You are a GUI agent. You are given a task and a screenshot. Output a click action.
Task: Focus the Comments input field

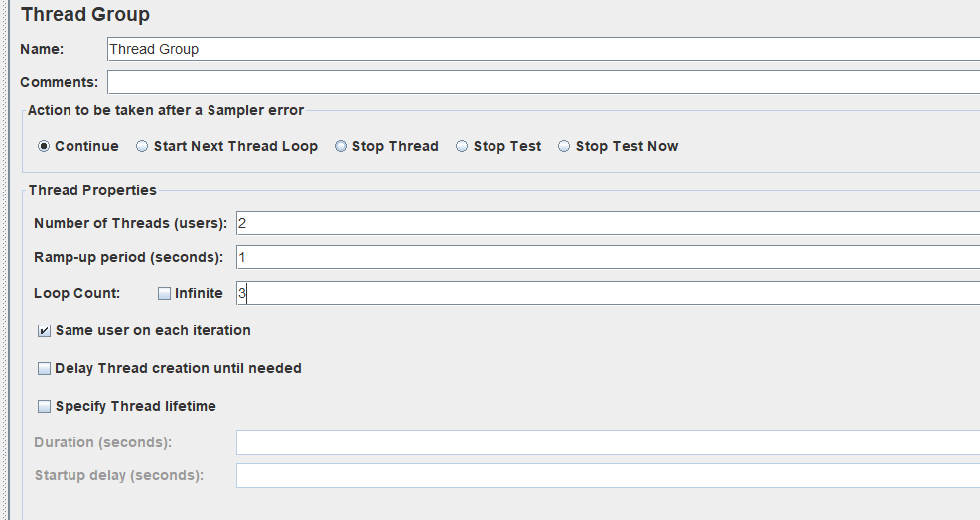point(542,82)
